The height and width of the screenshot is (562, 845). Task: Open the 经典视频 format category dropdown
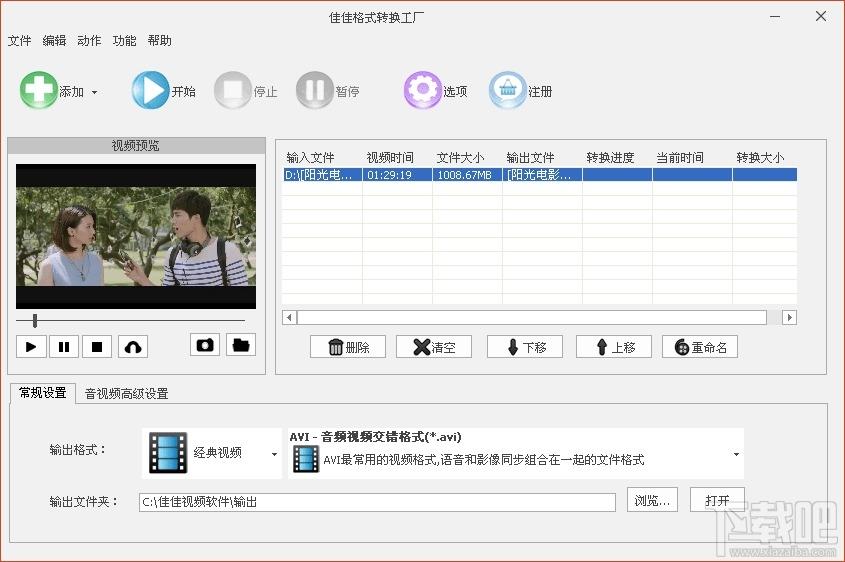point(212,453)
